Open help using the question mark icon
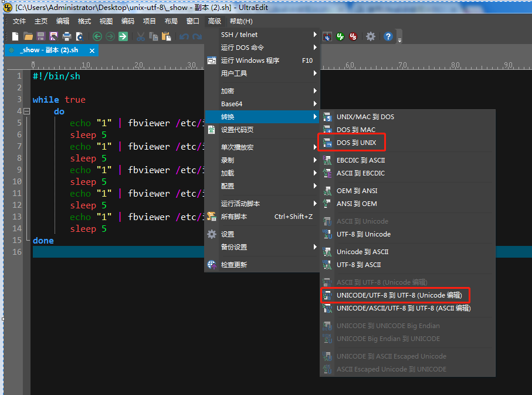The image size is (532, 395). click(x=388, y=36)
